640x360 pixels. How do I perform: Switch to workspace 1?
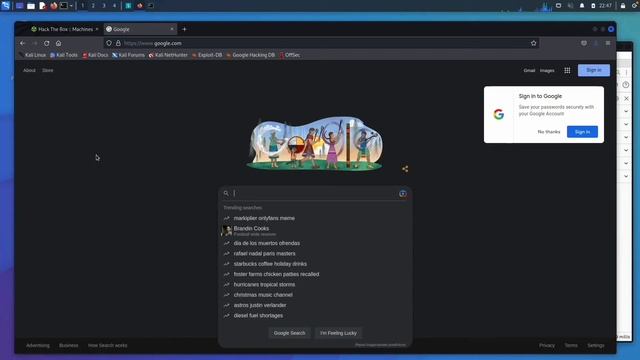[82, 6]
